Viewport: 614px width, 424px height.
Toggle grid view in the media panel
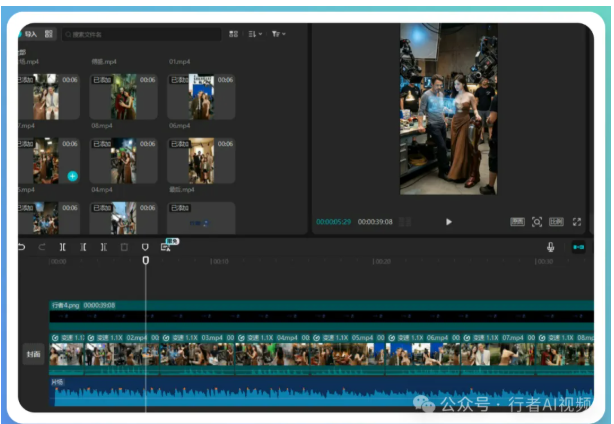233,34
